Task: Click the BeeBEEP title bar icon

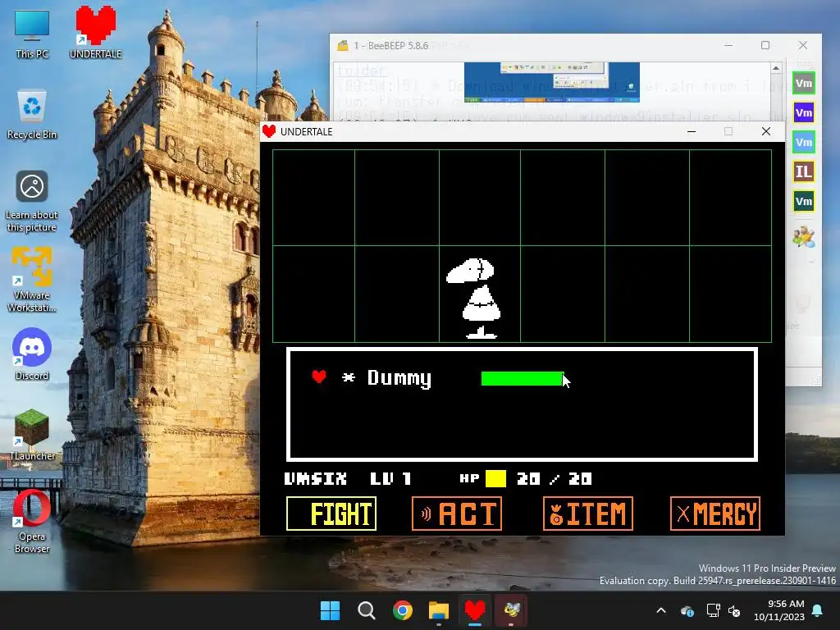Action: 342,46
